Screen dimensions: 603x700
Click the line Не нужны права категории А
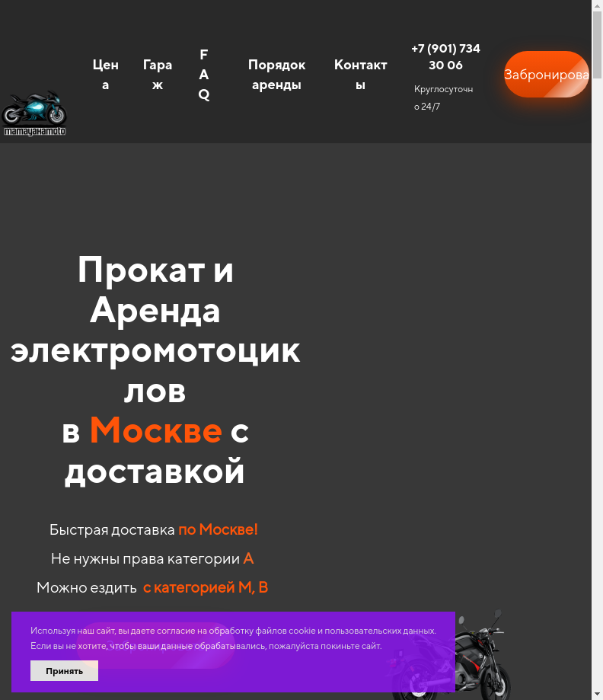(x=152, y=558)
